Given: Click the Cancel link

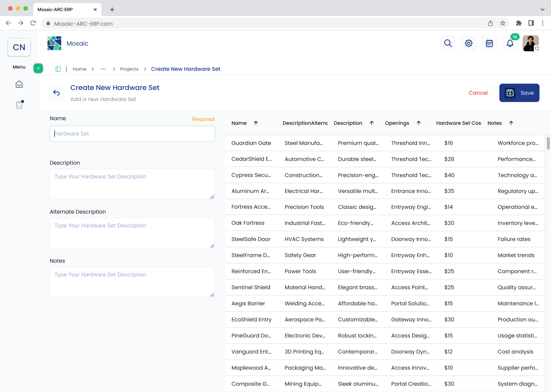Looking at the screenshot, I should [x=478, y=93].
